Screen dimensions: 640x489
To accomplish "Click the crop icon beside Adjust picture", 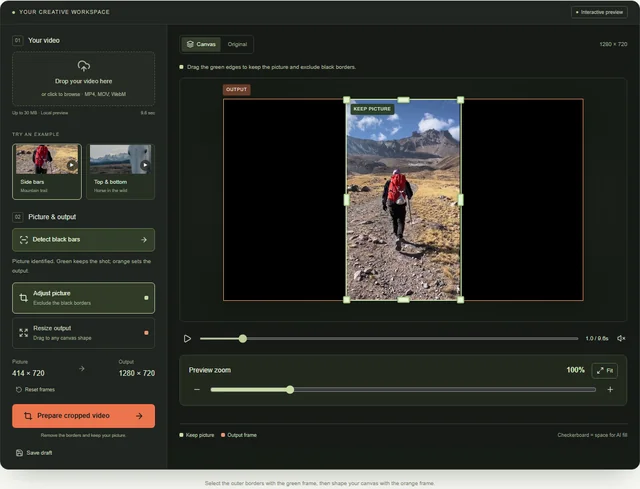I will (x=24, y=298).
